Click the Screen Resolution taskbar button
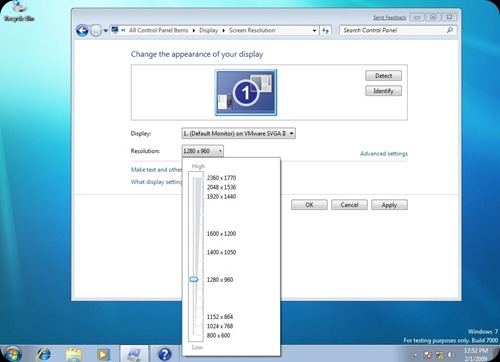 click(x=134, y=354)
